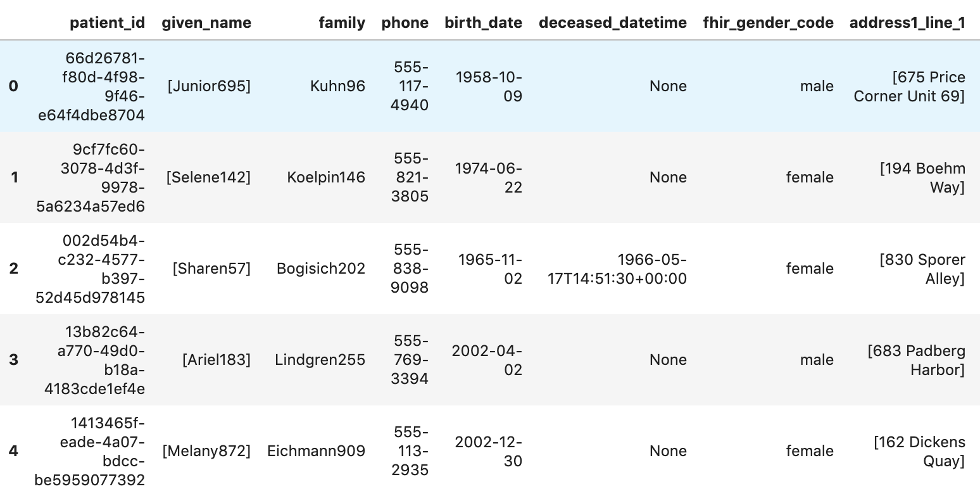Screen dimensions: 980x503
Task: Click the family name cell Koelpin146
Action: click(326, 177)
